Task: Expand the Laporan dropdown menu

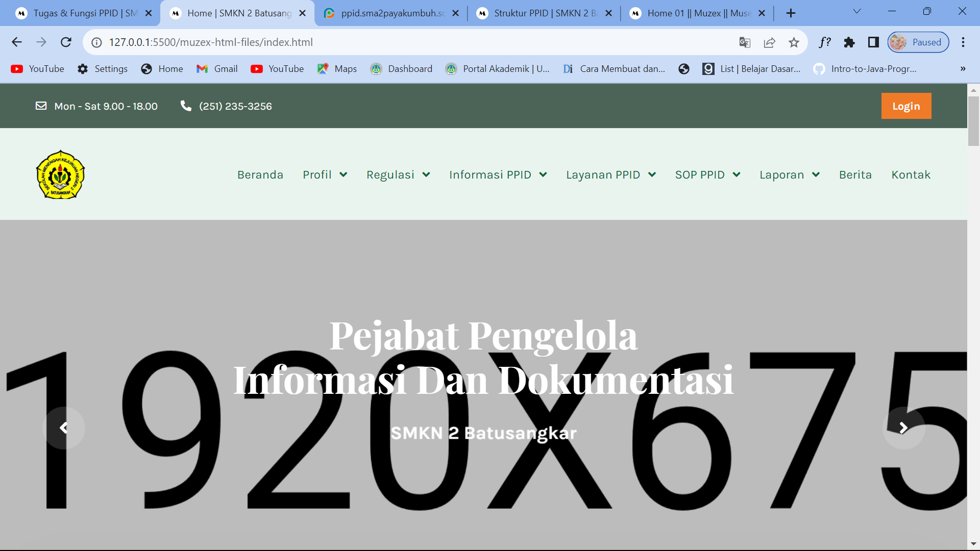Action: 789,174
